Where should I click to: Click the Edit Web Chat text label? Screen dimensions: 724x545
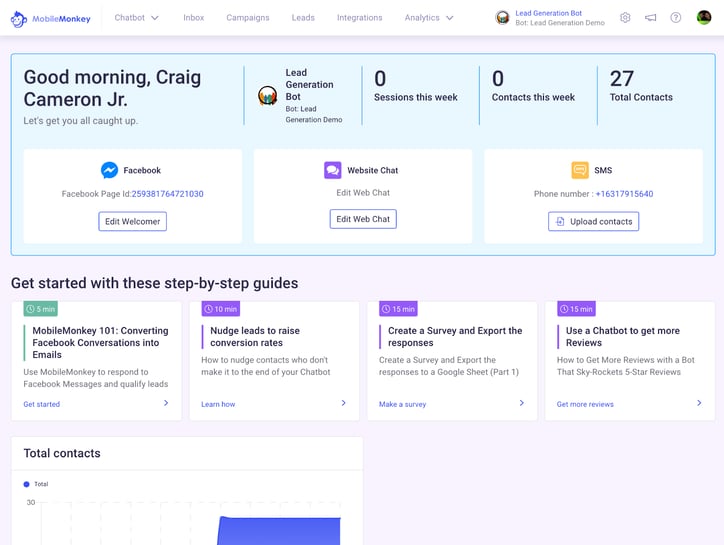[x=363, y=193]
